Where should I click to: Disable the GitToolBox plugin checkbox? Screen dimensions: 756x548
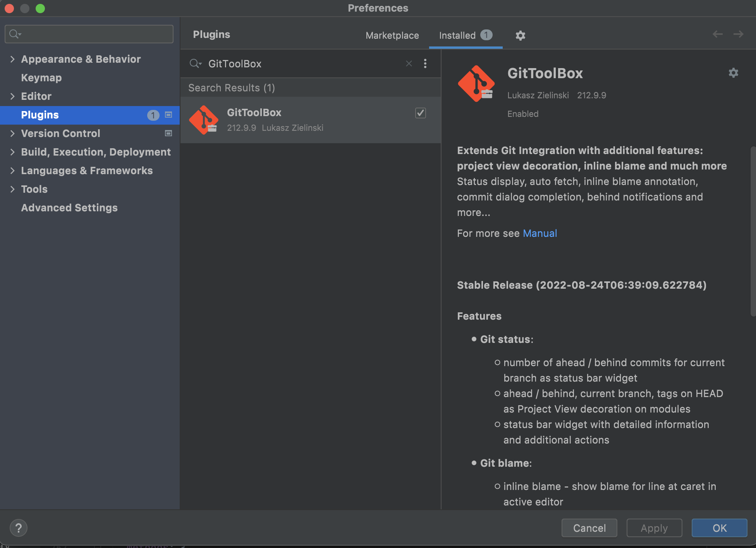[x=420, y=113]
